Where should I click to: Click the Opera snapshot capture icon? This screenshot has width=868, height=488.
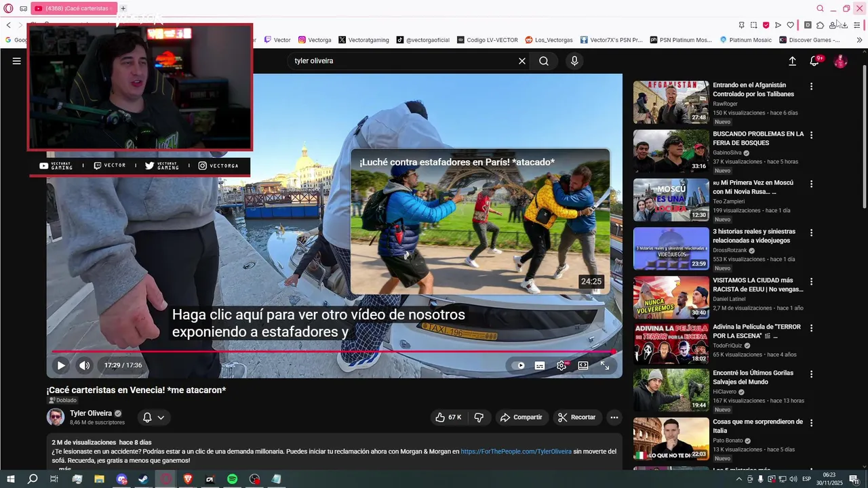click(753, 25)
